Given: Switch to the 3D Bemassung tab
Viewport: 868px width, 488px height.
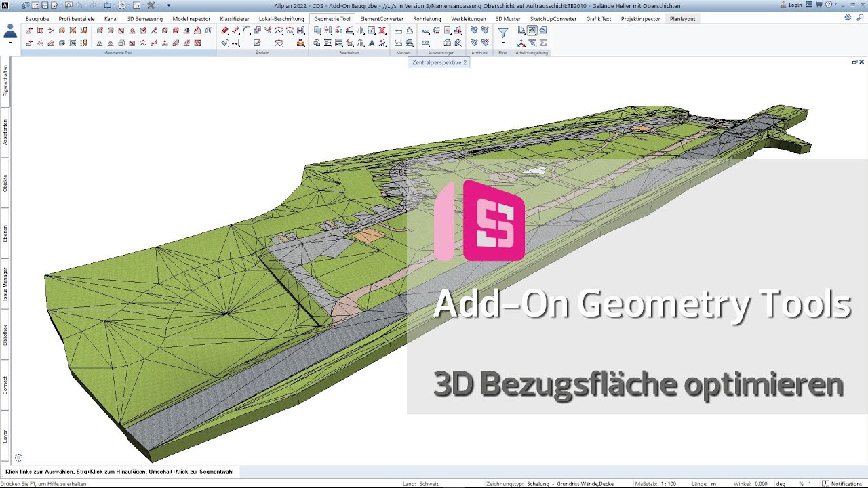Looking at the screenshot, I should click(145, 18).
